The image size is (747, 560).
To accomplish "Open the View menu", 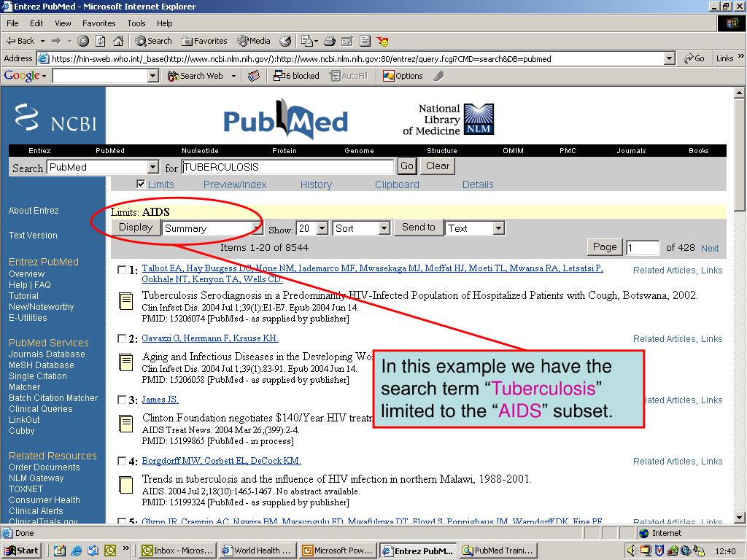I will click(x=63, y=23).
